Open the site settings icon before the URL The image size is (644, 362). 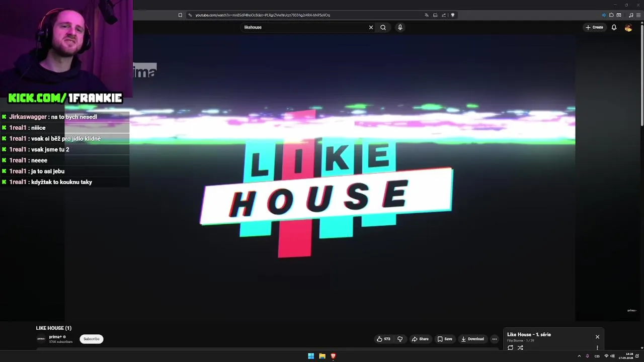(190, 15)
